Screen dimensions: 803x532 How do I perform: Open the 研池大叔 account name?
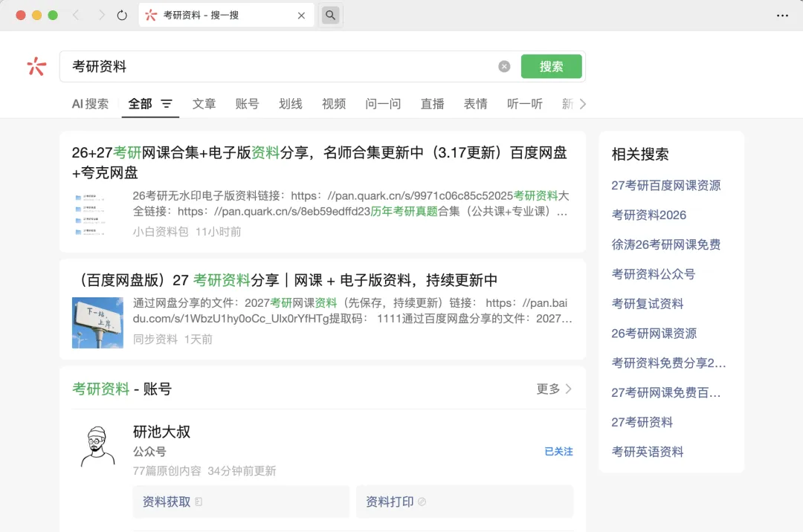pyautogui.click(x=161, y=432)
